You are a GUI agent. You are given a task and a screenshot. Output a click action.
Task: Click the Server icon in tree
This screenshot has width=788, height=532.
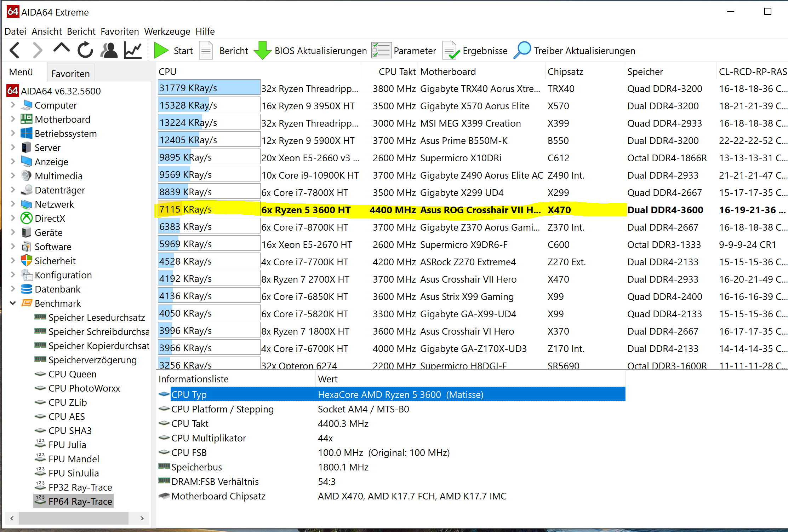27,148
